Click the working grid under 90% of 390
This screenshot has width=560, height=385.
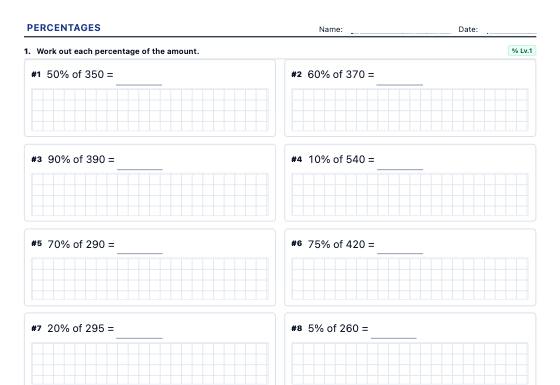click(x=150, y=195)
